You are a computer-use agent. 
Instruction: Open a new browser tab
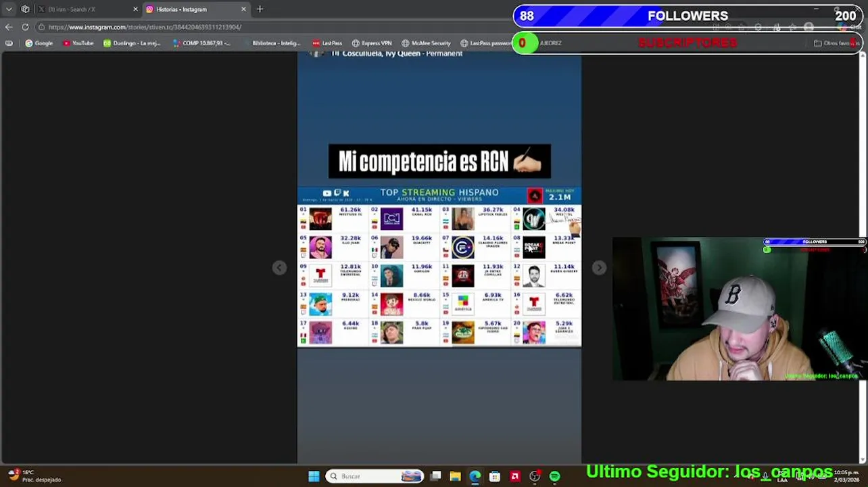pos(260,9)
